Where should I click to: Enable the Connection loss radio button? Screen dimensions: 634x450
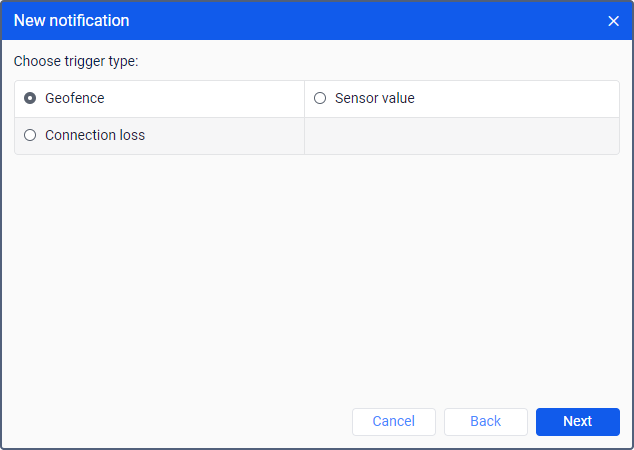pyautogui.click(x=30, y=135)
